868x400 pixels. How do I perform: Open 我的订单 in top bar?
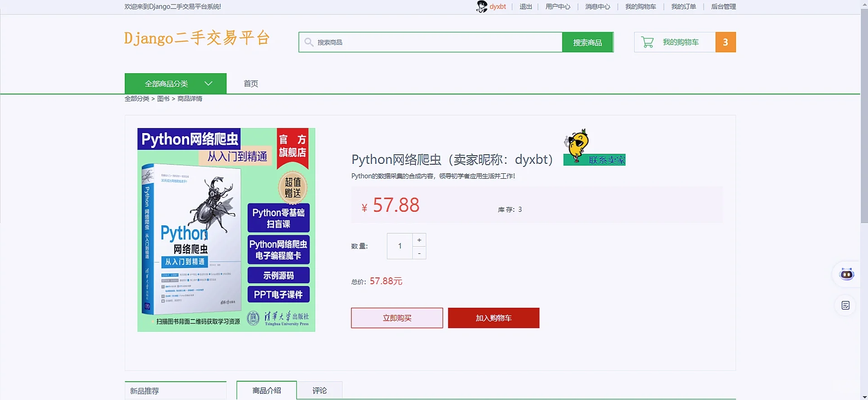[x=684, y=6]
